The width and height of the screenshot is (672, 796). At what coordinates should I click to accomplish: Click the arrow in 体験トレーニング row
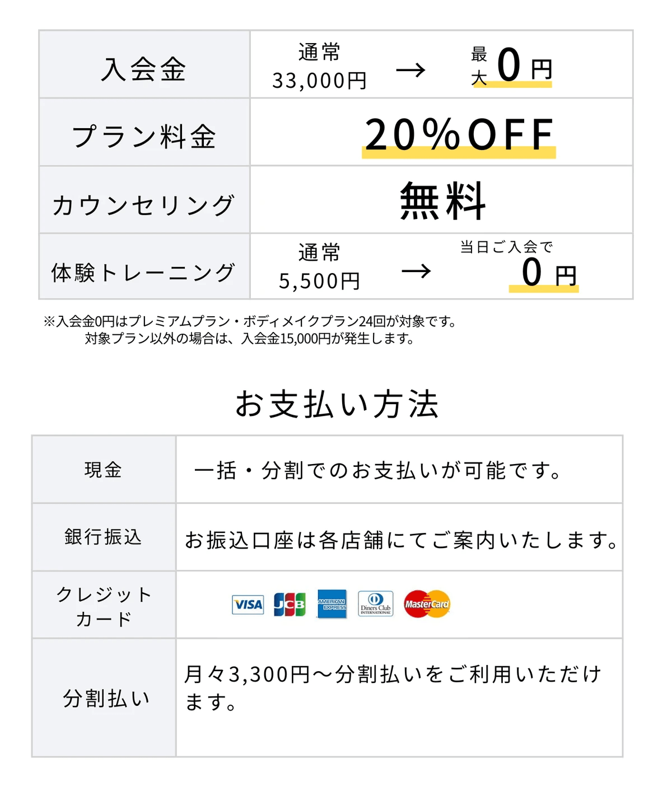tap(416, 271)
